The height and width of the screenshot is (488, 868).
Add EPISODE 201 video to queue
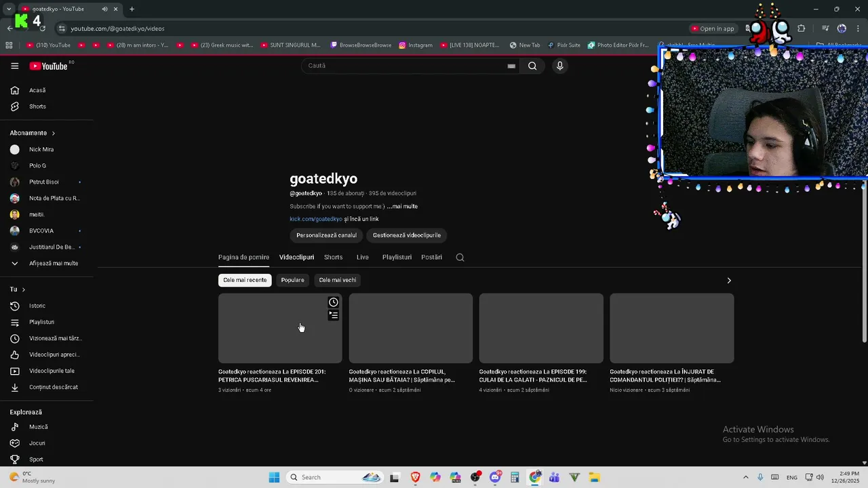(x=334, y=315)
